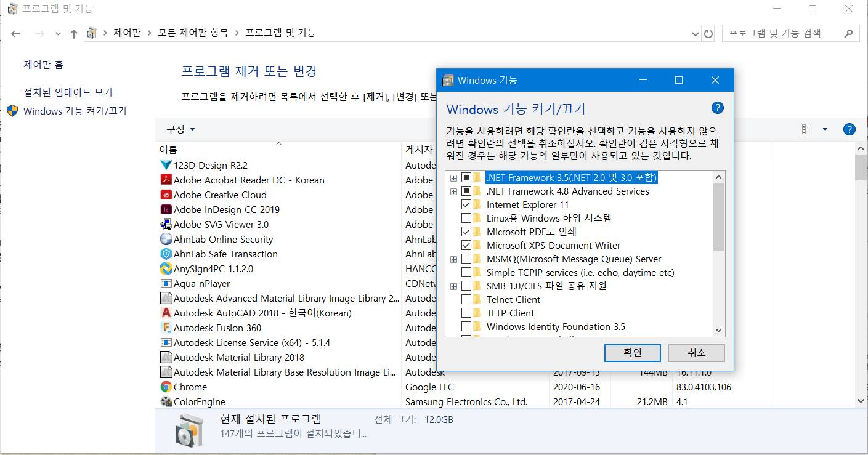The image size is (868, 455).
Task: Enable Linux용 Windows 하위 시스템 checkbox
Action: coord(466,219)
